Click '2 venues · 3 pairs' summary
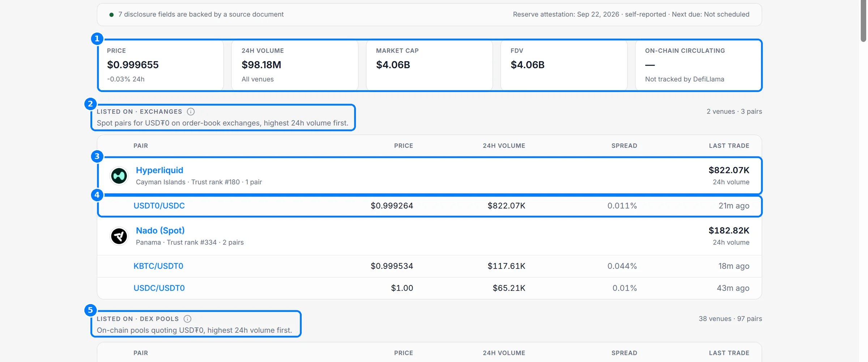The image size is (868, 362). point(734,111)
